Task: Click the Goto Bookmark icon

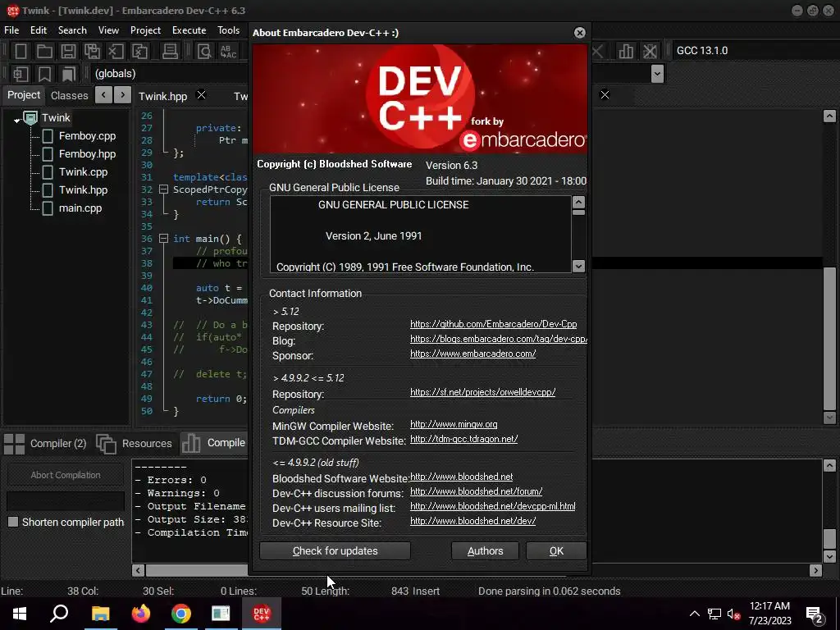Action: pos(69,73)
